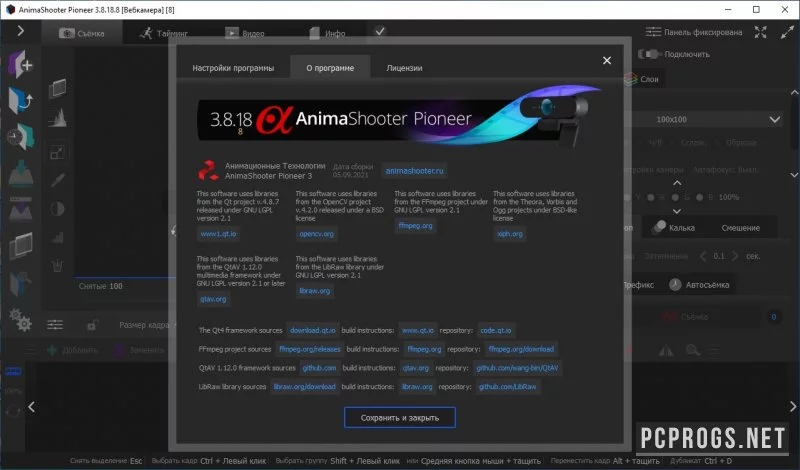Click the import frames icon with down arrow
Image resolution: width=800 pixels, height=470 pixels.
tap(21, 172)
